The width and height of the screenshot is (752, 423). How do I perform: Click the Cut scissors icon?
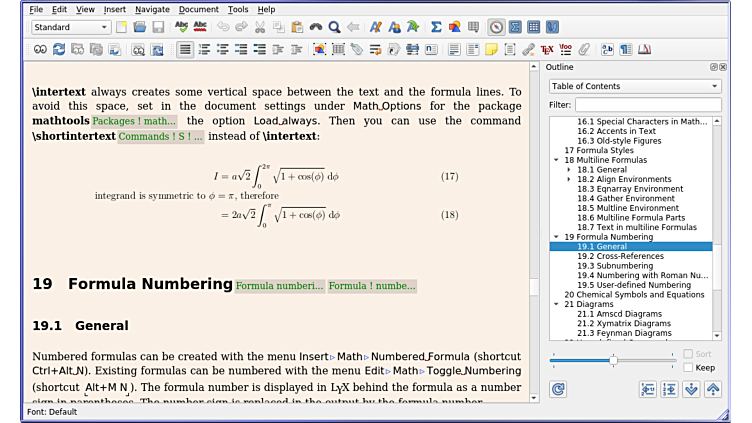point(261,28)
